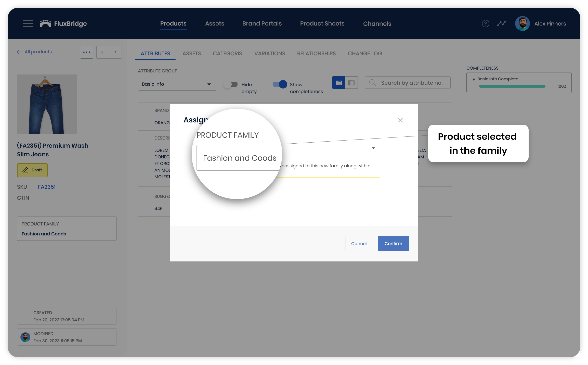The height and width of the screenshot is (365, 588).
Task: Click the help question mark icon
Action: click(x=485, y=24)
